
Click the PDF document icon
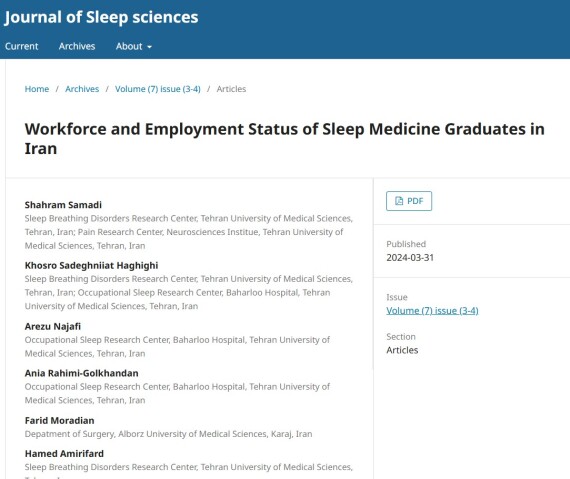[399, 201]
